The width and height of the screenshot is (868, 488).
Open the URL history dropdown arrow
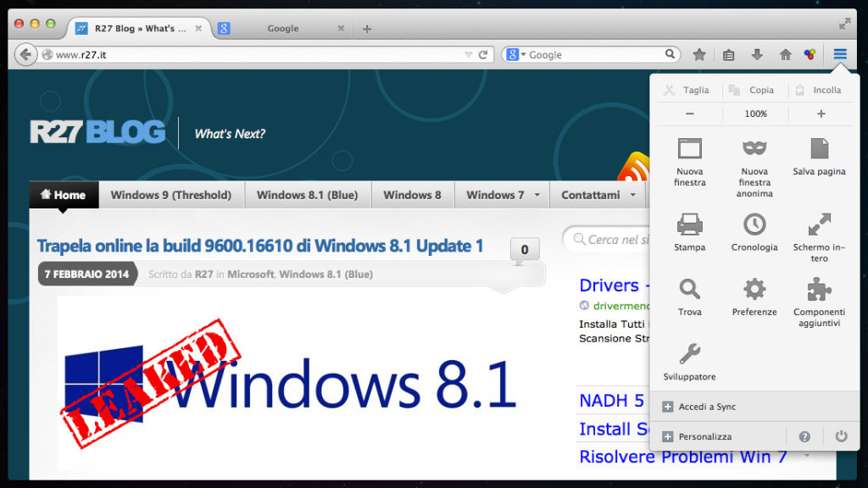468,54
